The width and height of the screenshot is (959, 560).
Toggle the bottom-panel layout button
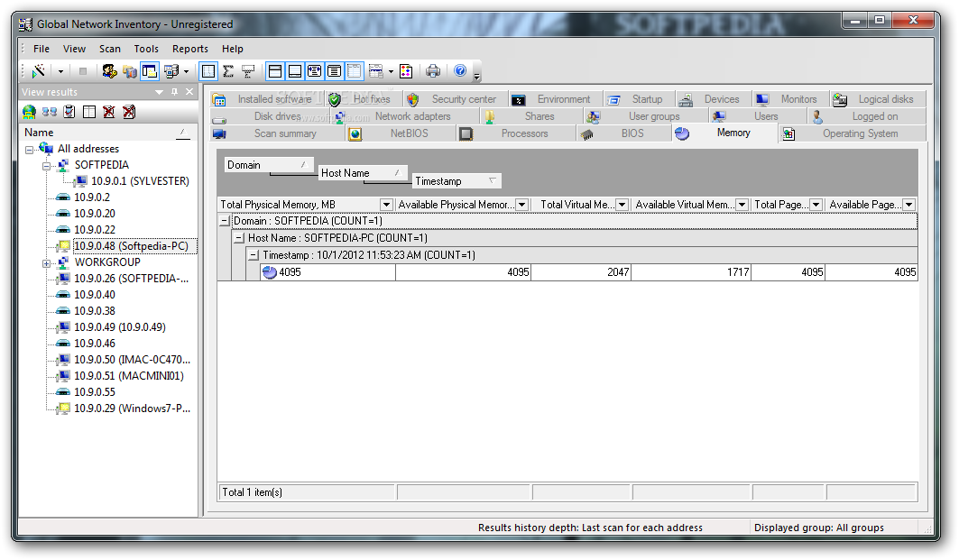[295, 71]
